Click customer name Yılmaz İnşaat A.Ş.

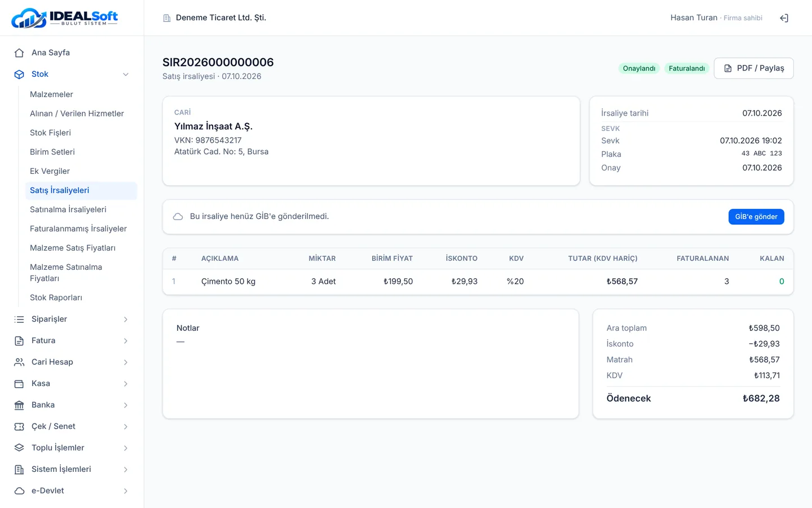213,126
